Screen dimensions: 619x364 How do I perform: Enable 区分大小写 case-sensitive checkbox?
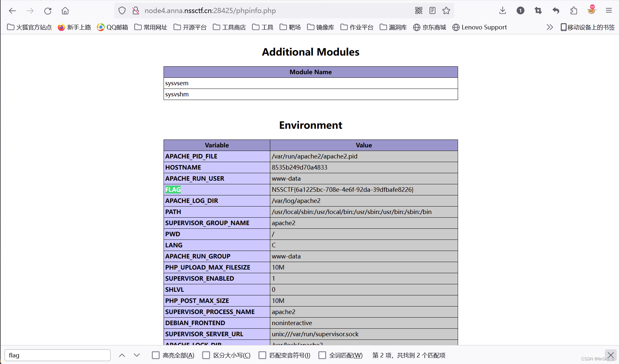[x=206, y=355]
